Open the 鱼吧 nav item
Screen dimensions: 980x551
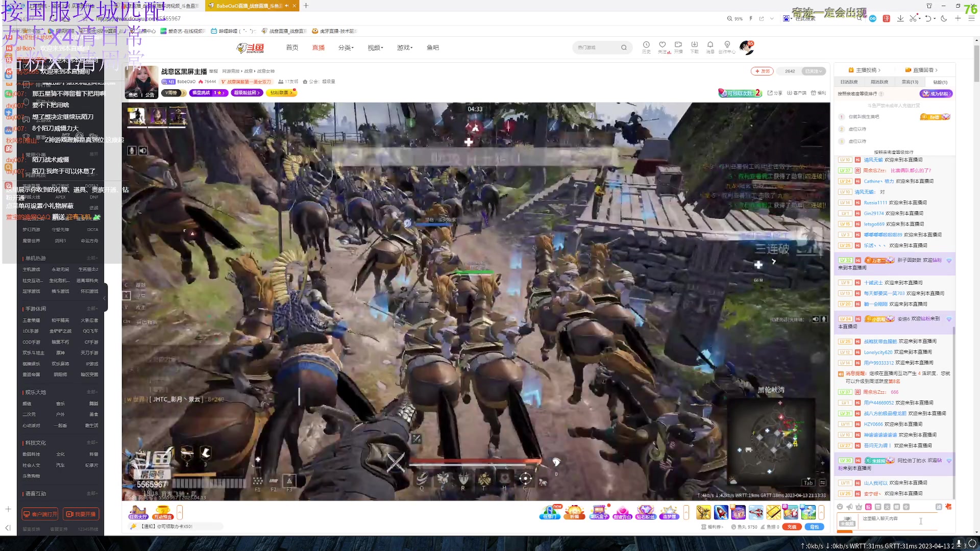[433, 47]
